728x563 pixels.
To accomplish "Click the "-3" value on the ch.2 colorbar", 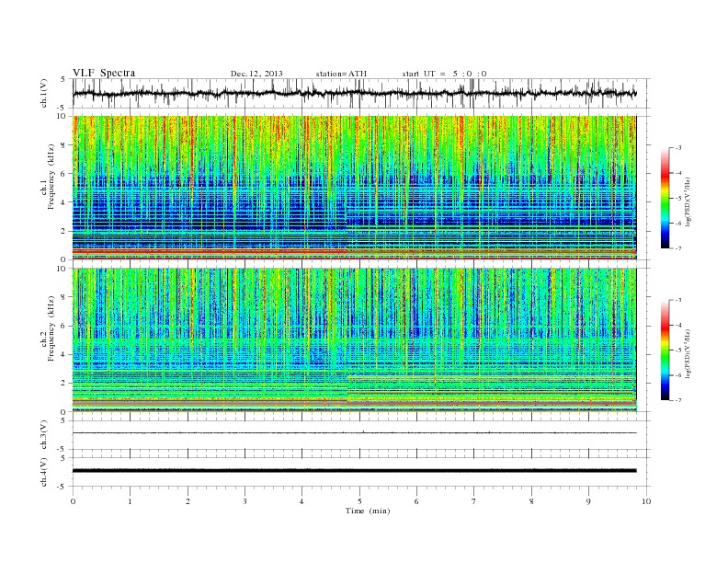I will 678,300.
